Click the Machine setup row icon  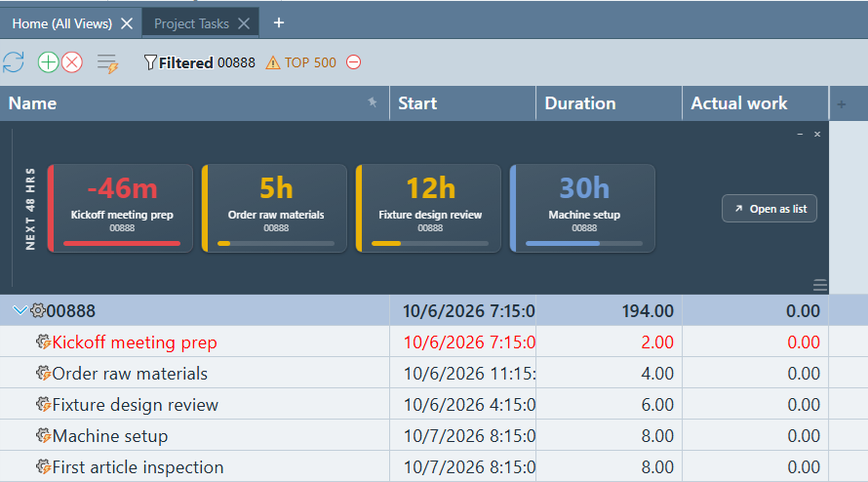[x=43, y=435]
